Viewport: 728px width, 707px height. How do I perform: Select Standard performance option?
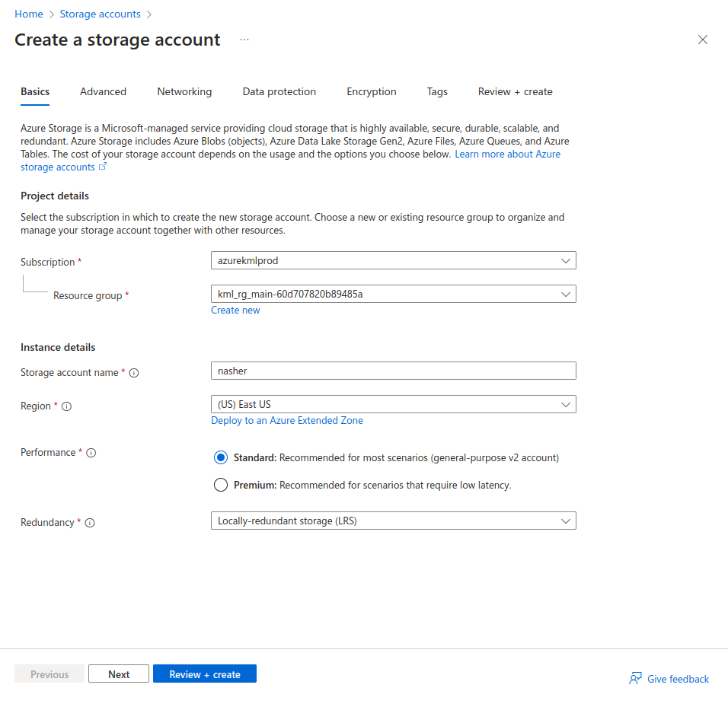point(221,457)
